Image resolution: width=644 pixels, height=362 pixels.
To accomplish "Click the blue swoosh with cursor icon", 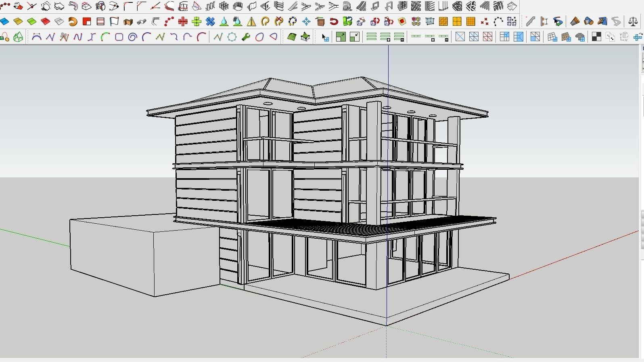I will tap(558, 21).
